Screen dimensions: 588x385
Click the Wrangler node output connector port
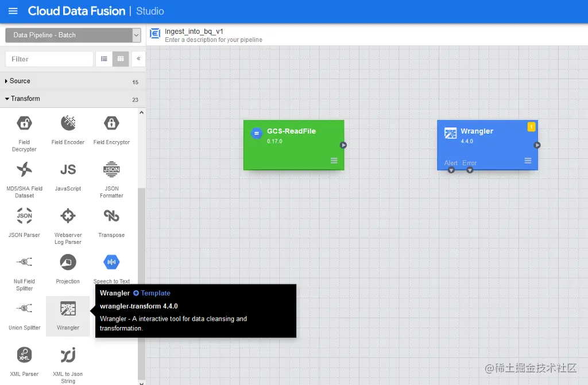537,145
